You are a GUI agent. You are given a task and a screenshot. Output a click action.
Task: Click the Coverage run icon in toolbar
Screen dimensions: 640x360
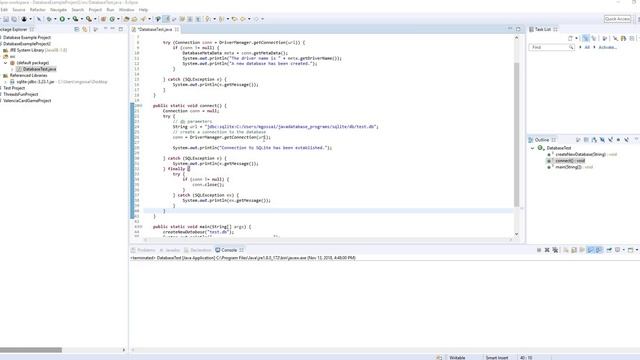click(x=76, y=19)
